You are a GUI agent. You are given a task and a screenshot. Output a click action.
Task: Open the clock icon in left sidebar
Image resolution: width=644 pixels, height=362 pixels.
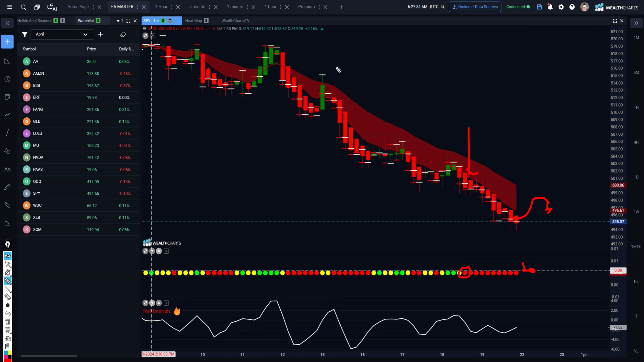pos(7,79)
